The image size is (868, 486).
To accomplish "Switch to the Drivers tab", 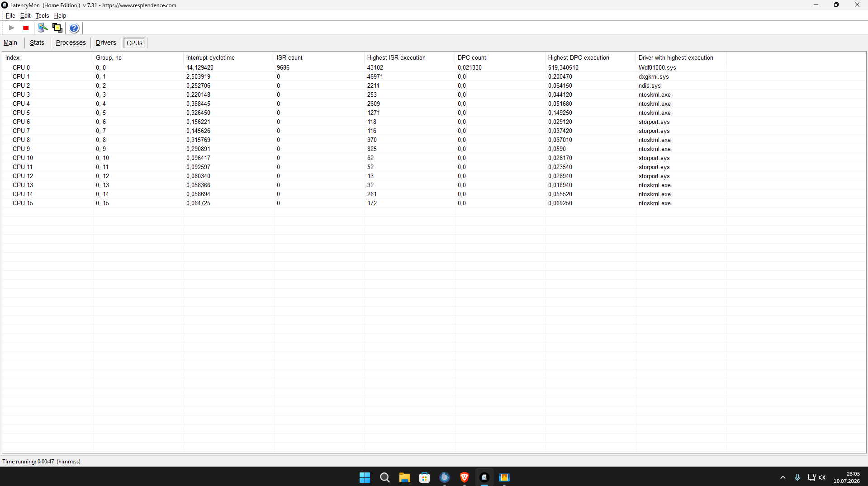I will coord(106,42).
